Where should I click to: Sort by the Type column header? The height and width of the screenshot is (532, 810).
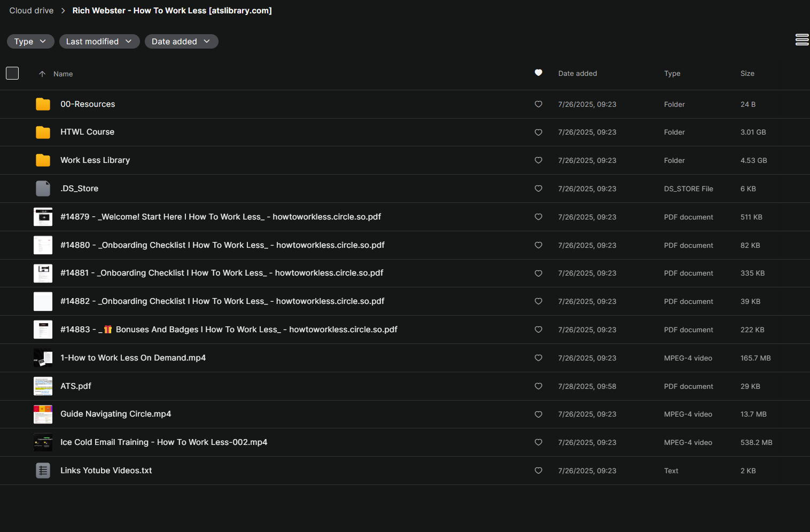tap(672, 74)
